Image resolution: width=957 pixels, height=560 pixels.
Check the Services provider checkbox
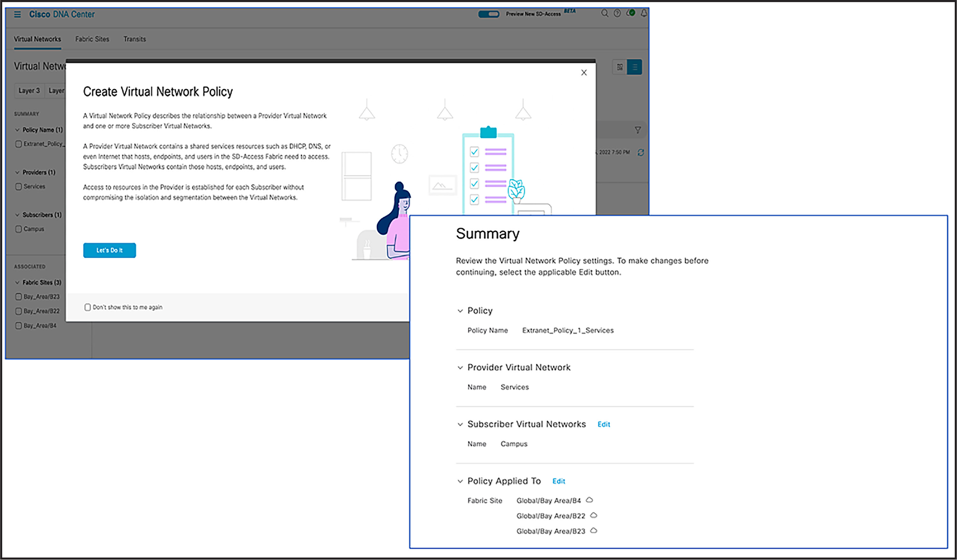point(19,187)
